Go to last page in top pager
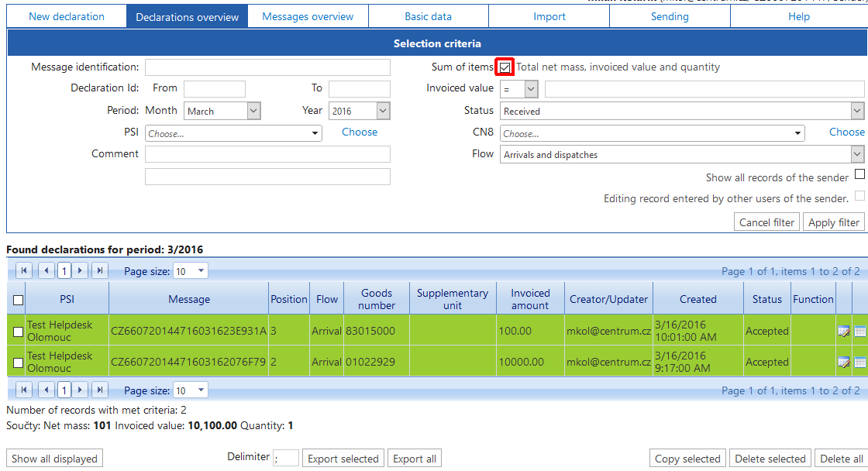Viewport: 868px width, 471px height. point(100,270)
